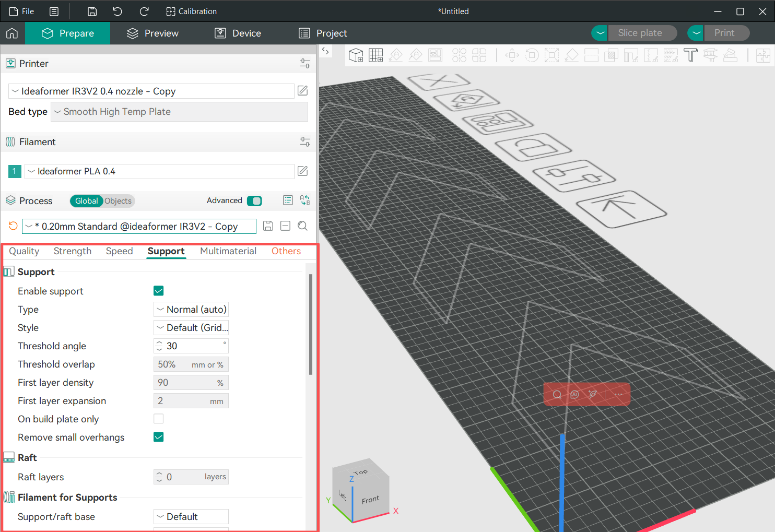Switch process scope to Objects

(118, 201)
